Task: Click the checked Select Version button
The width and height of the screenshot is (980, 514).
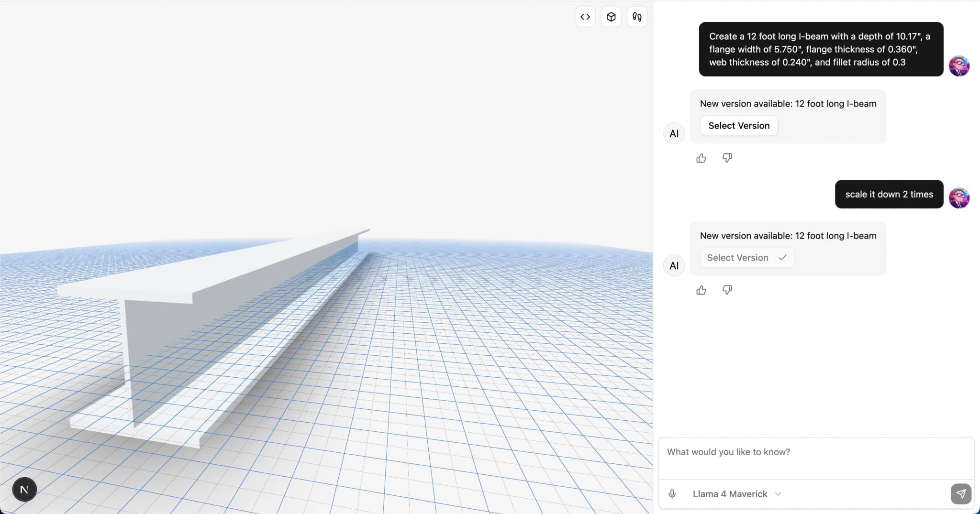Action: (x=746, y=257)
